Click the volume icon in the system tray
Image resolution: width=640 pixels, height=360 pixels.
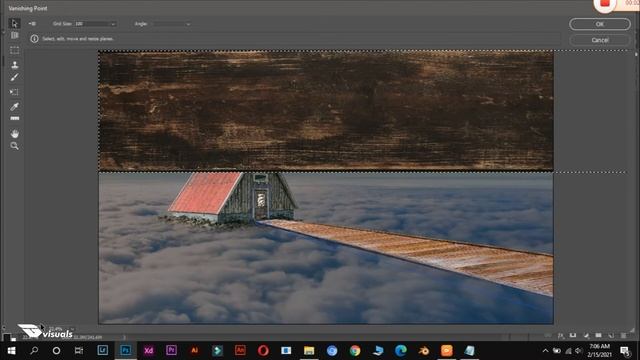[578, 351]
